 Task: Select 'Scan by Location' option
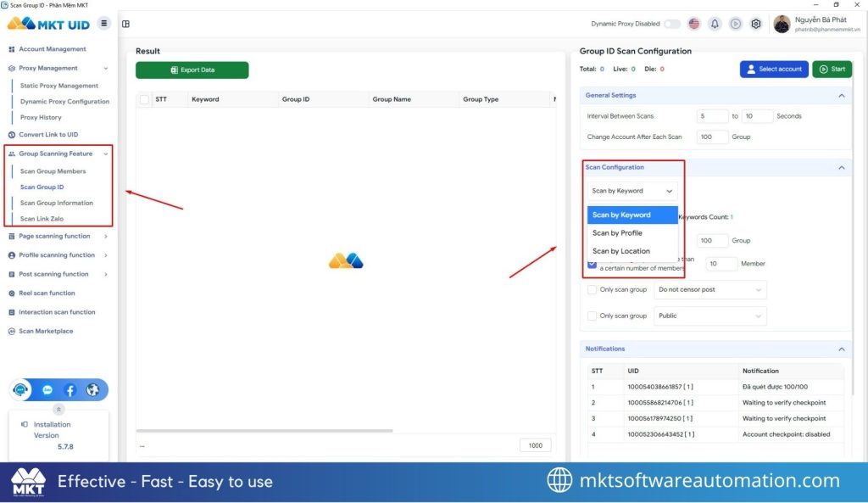point(621,251)
